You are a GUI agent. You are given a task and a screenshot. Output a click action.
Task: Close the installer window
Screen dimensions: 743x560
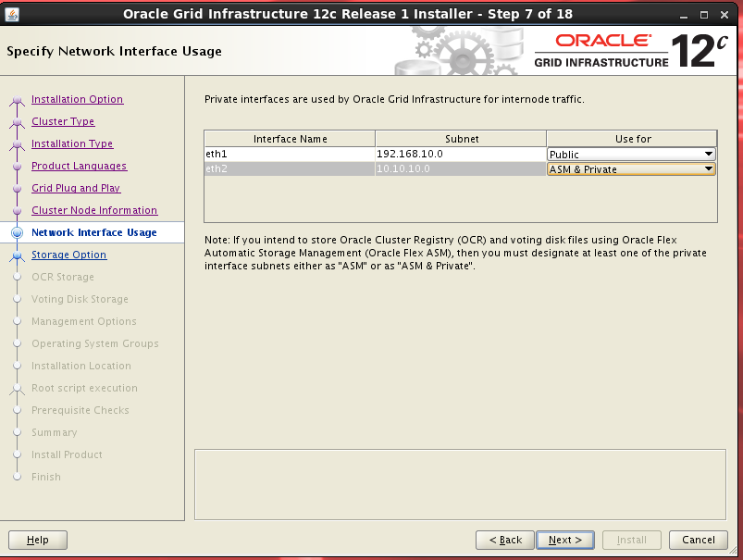[724, 15]
